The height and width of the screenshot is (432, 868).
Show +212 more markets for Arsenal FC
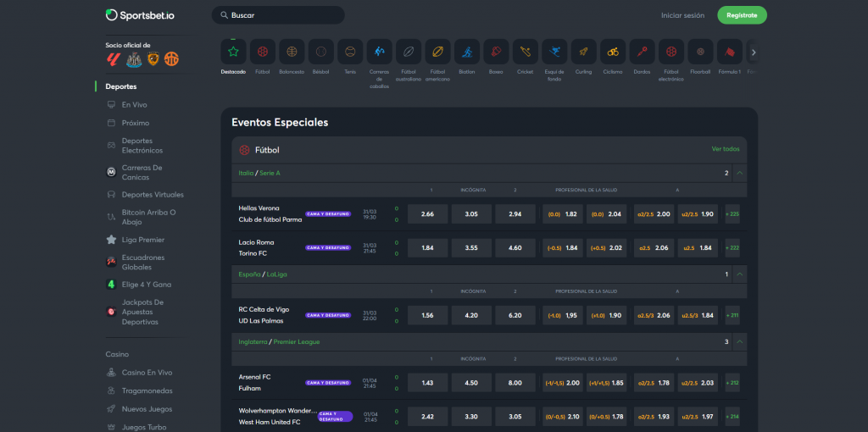(x=732, y=383)
